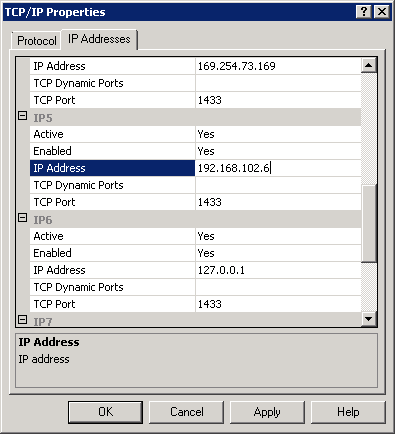Switch to the Protocol tab

[37, 41]
